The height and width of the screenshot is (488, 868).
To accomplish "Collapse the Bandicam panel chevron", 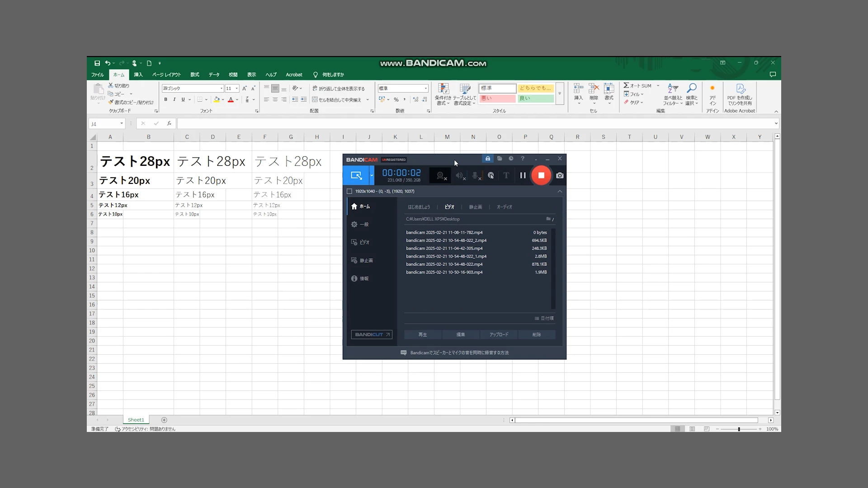I will (560, 191).
